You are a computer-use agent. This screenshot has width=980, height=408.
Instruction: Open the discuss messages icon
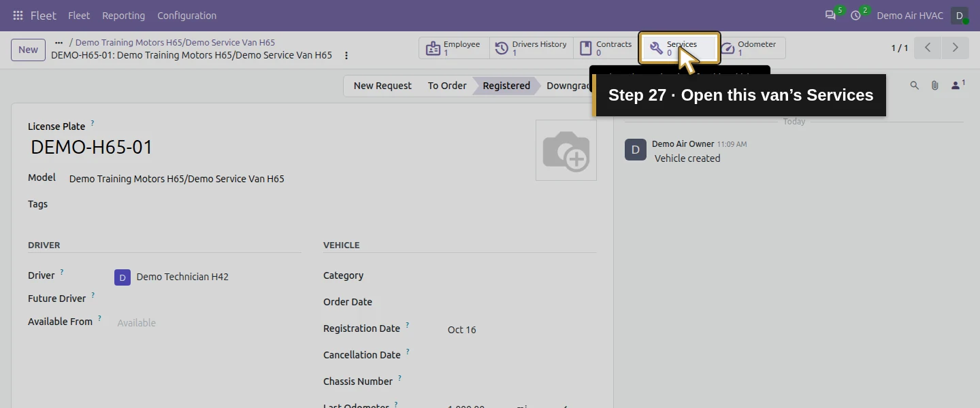(830, 15)
